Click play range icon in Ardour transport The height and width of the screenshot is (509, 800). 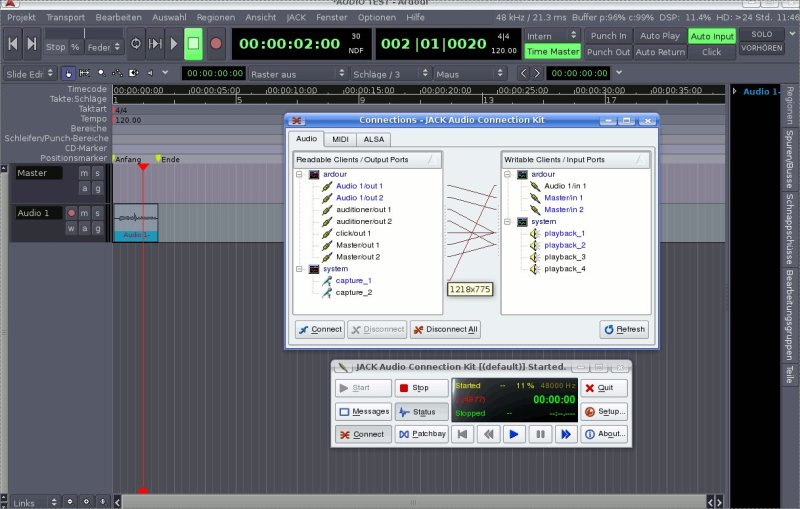click(155, 44)
